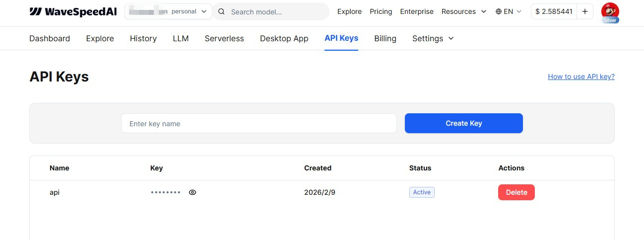Click the WaveSpeedAI logo

pos(73,11)
